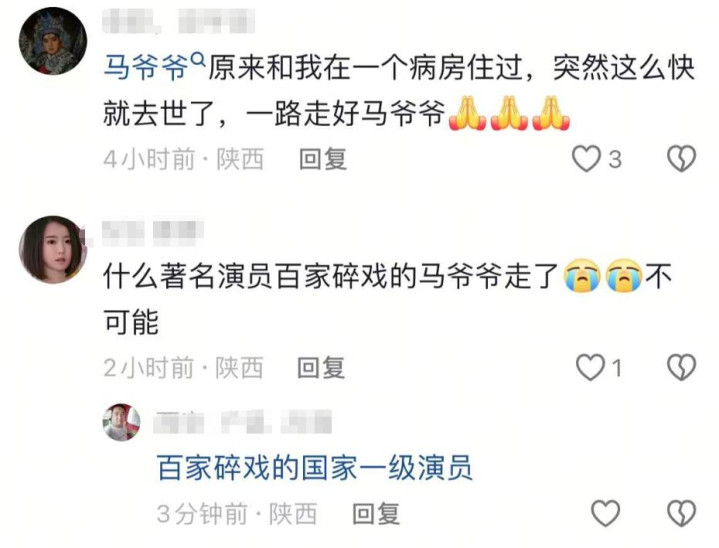The image size is (719, 548).
Task: Tap the search magnifier beside 马爷爷
Action: (198, 59)
